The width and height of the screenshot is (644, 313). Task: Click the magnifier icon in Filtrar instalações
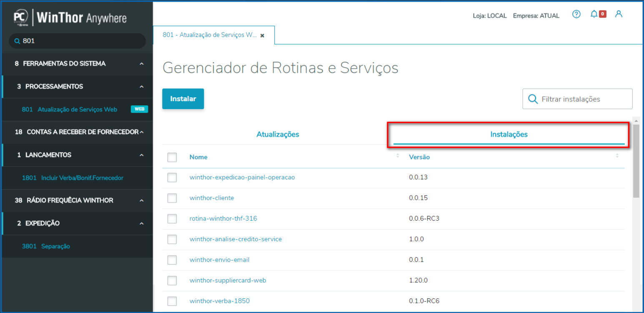pos(533,99)
